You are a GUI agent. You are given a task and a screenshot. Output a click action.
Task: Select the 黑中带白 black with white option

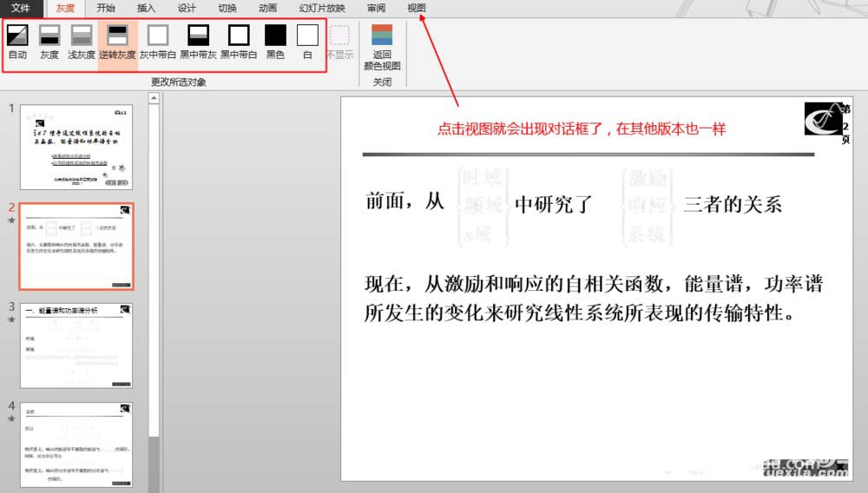tap(239, 41)
